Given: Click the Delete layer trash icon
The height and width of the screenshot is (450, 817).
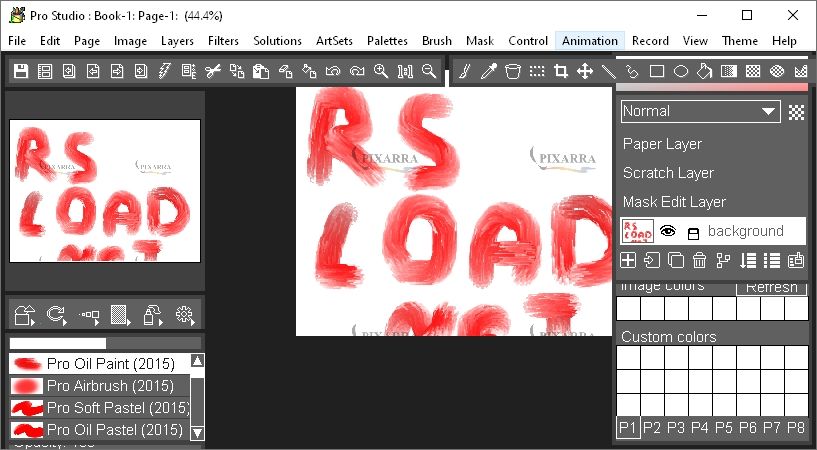Looking at the screenshot, I should [x=700, y=260].
